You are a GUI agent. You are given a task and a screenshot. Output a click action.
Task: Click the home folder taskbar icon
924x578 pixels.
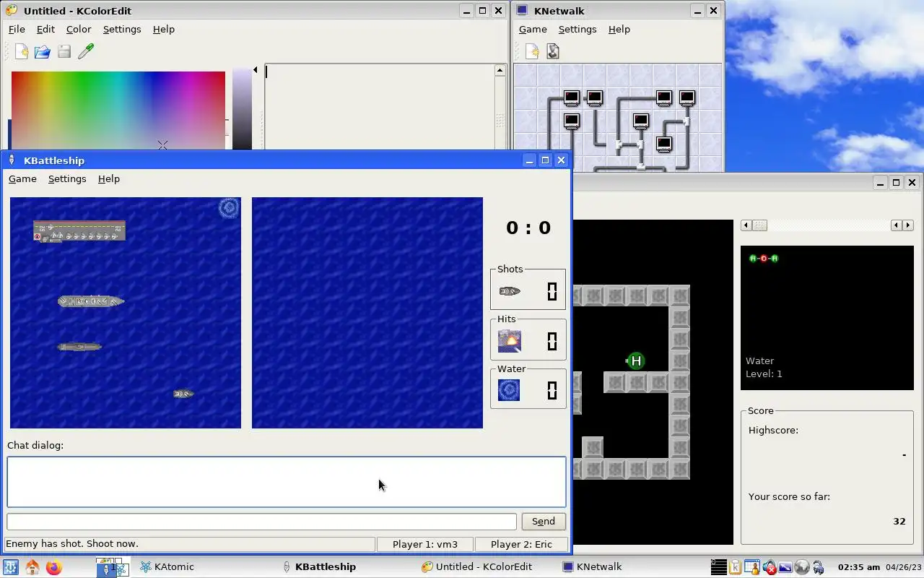32,567
